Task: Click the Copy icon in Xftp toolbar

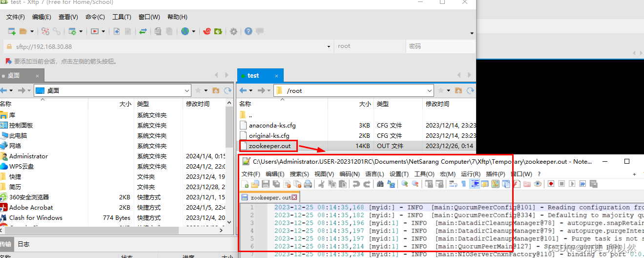Action: (158, 31)
